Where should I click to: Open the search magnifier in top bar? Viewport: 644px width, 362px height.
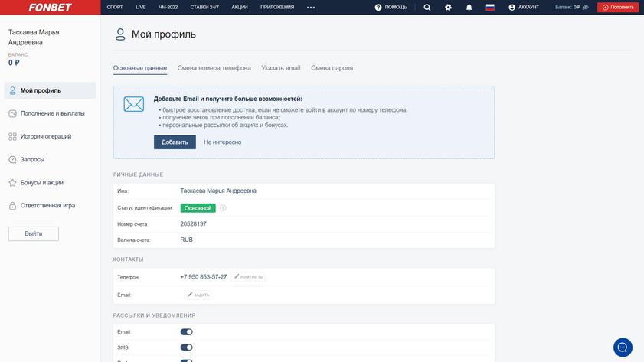click(x=427, y=7)
